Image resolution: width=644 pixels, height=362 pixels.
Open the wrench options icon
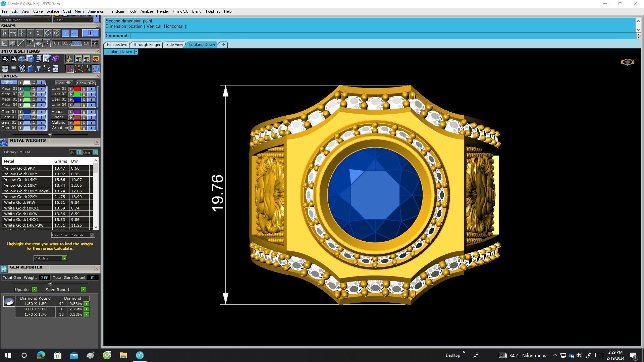pos(13,59)
